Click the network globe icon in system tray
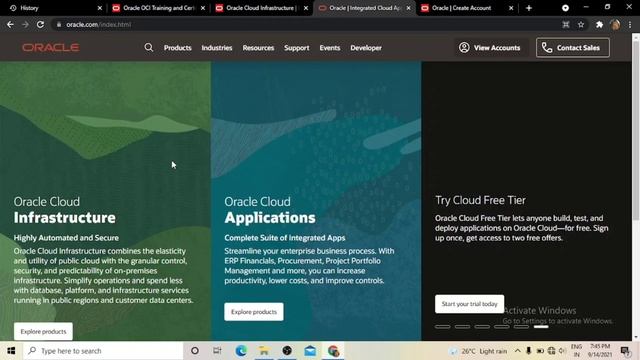This screenshot has width=640, height=360. coord(551,351)
